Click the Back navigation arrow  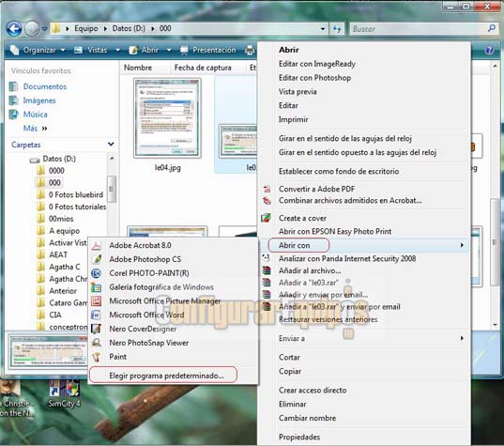pos(14,29)
